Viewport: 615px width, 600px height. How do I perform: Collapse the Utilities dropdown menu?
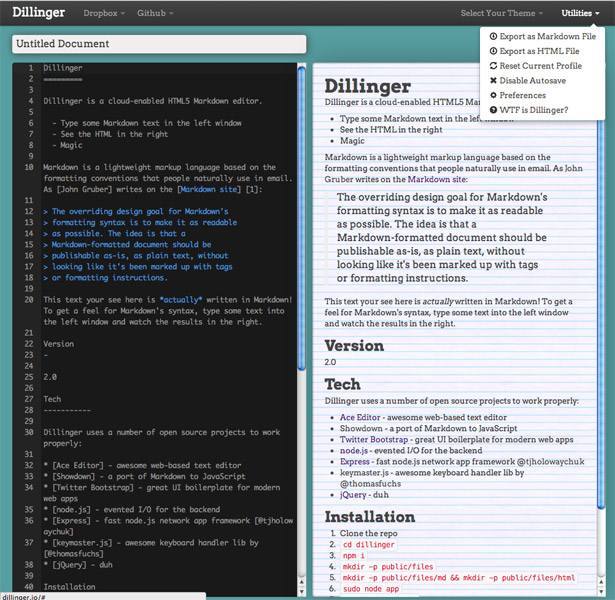pyautogui.click(x=580, y=13)
